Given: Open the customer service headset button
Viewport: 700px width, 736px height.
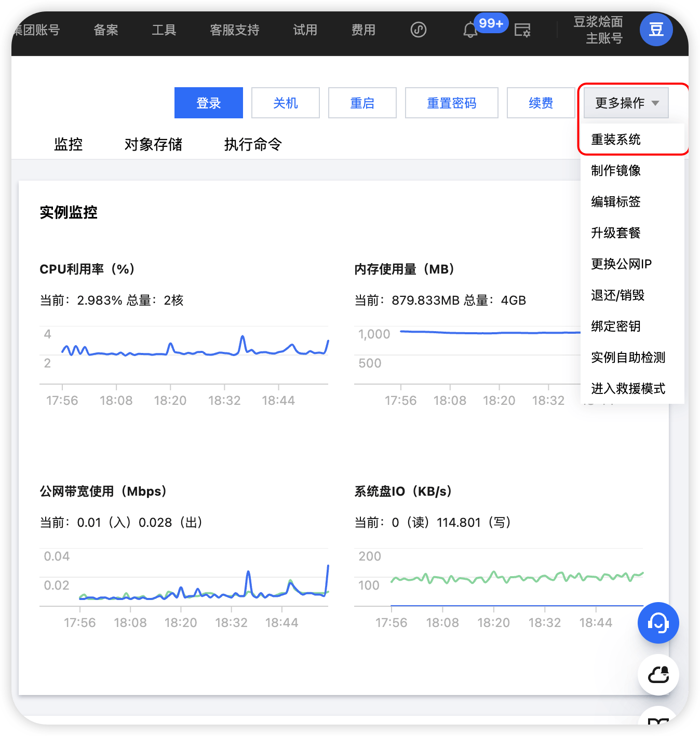Looking at the screenshot, I should (x=658, y=622).
